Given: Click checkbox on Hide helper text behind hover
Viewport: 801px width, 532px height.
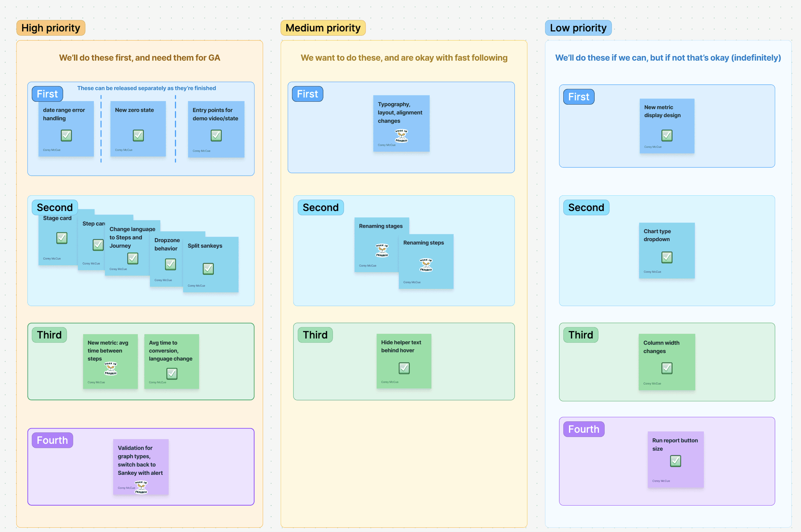Looking at the screenshot, I should [404, 368].
